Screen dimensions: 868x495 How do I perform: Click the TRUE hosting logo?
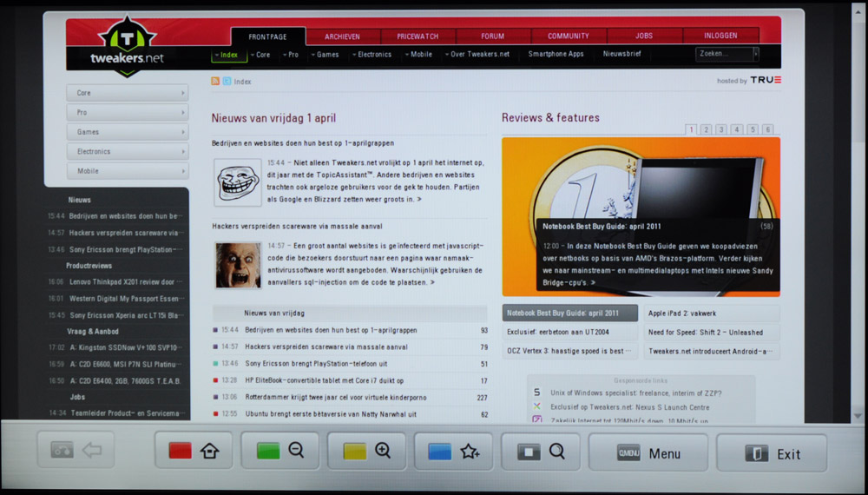pos(766,80)
